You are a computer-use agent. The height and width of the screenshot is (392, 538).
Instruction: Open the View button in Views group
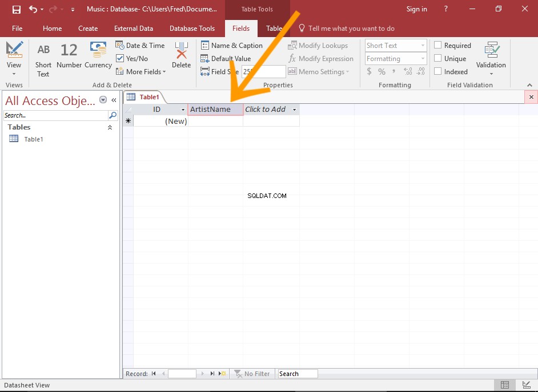pos(14,58)
